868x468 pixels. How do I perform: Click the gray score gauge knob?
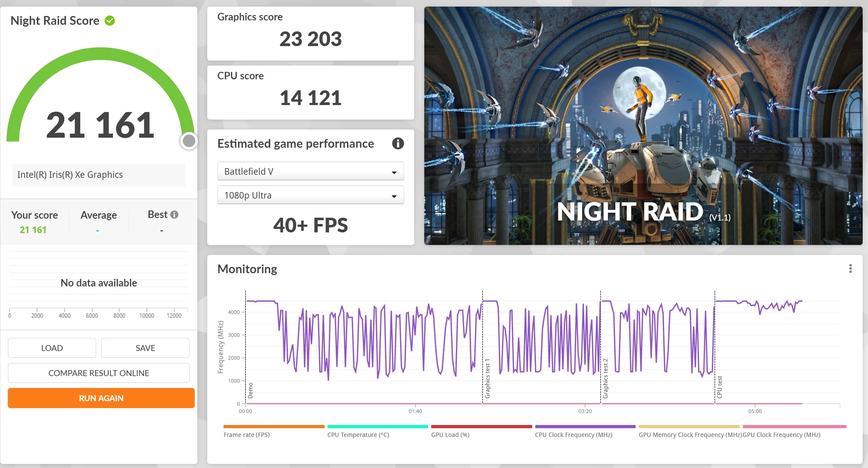[x=189, y=141]
